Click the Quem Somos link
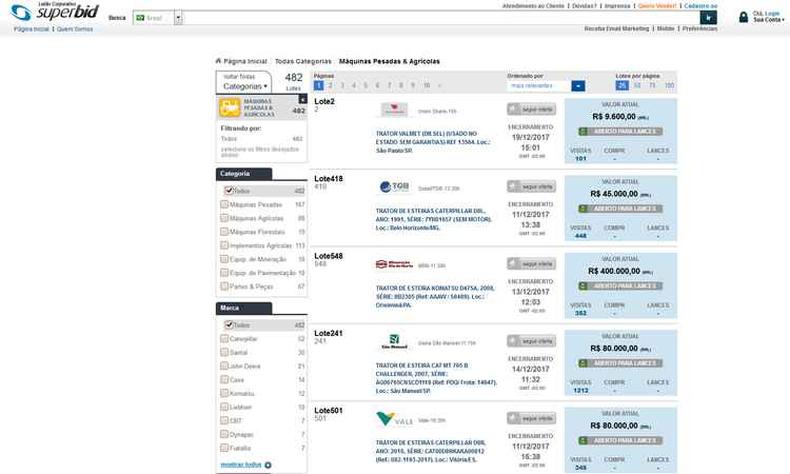Viewport: 790px width, 474px height. 75,29
